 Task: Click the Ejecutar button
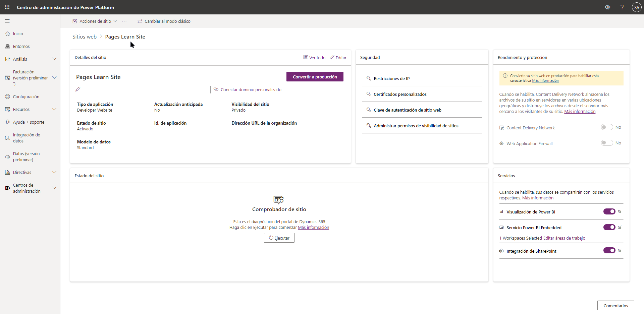[279, 238]
